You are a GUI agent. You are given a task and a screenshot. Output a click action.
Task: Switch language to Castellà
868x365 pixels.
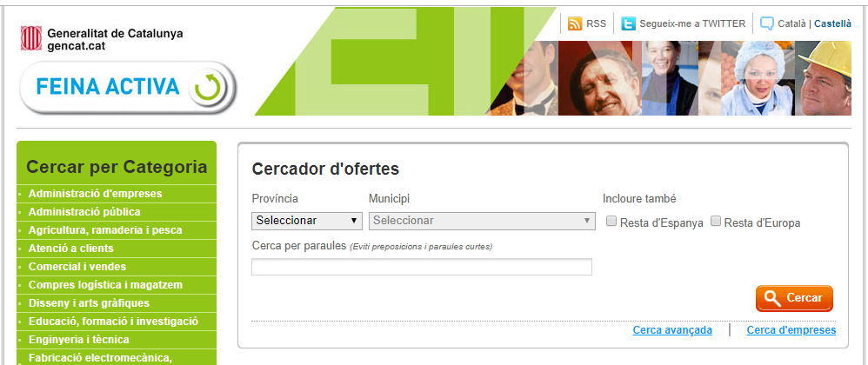tap(832, 24)
